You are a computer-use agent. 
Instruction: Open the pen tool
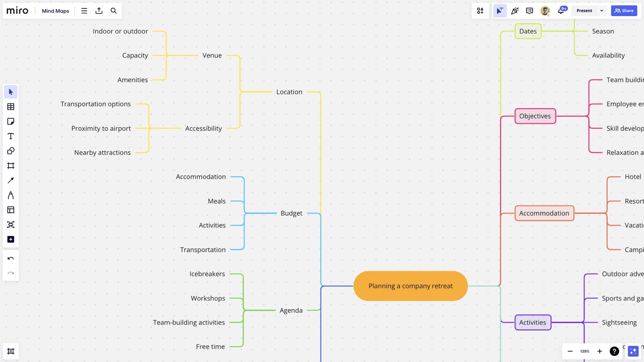point(11,195)
